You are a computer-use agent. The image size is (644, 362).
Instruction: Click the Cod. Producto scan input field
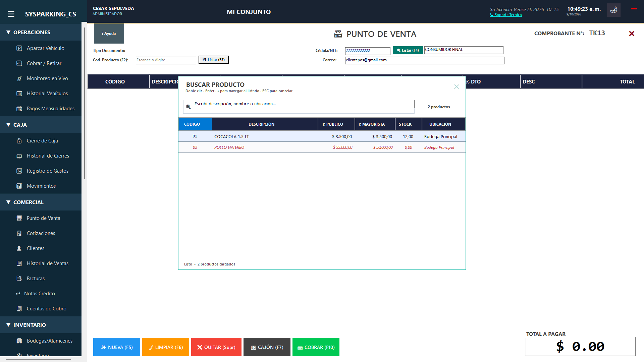click(166, 60)
